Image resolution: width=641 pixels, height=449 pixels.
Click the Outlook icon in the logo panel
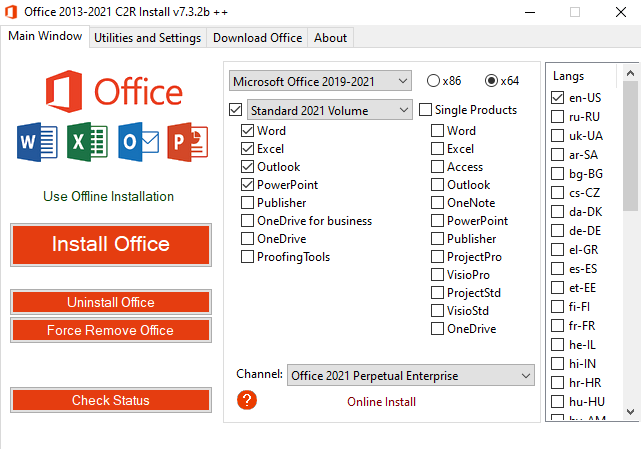(x=138, y=142)
